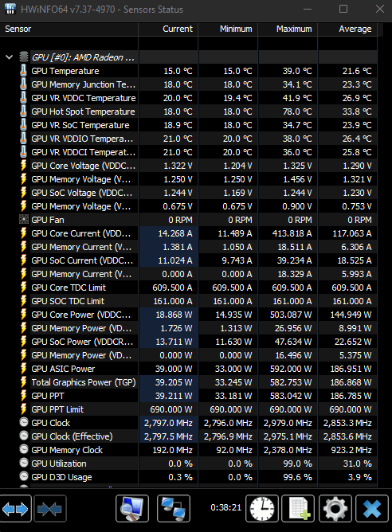Click the 592.000 W maximum ASIC power value
Image resolution: width=392 pixels, height=532 pixels.
[x=291, y=369]
